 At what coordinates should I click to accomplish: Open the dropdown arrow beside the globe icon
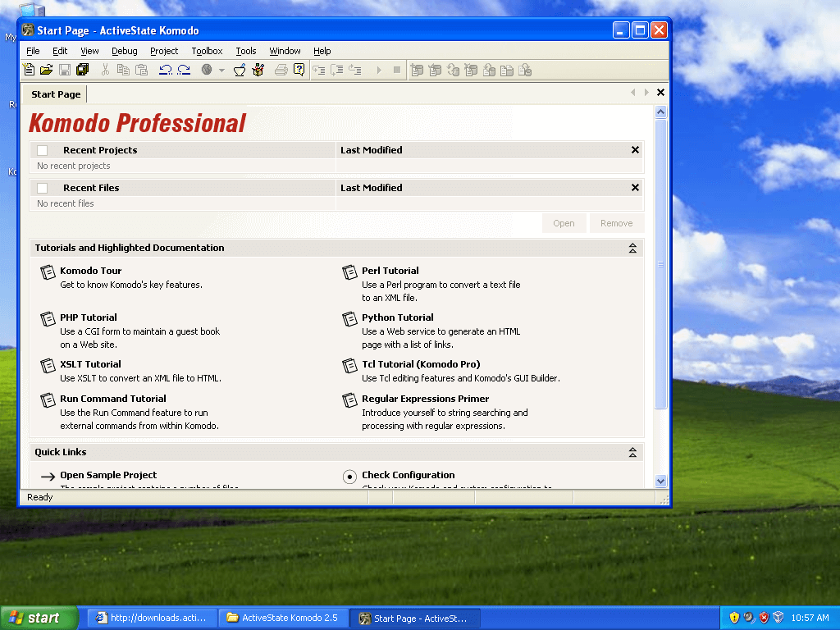[x=221, y=71]
